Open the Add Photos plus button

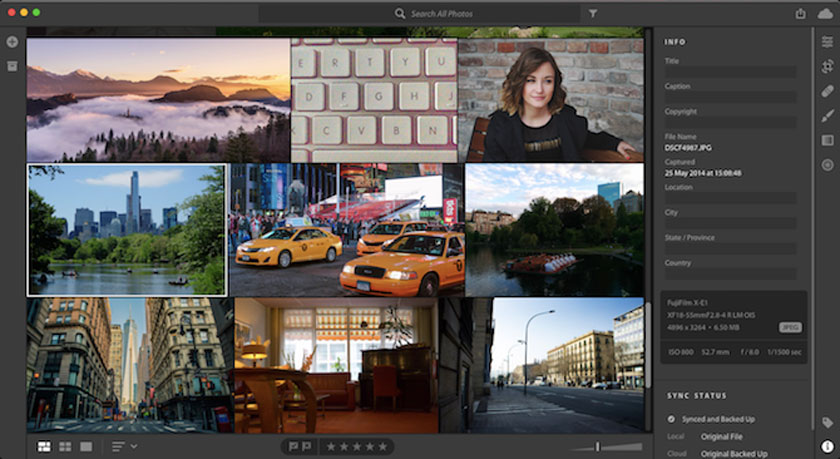tap(12, 42)
